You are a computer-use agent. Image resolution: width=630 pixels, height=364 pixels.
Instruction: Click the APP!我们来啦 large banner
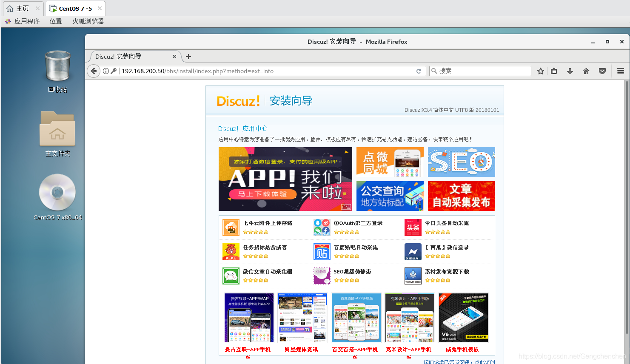point(285,179)
